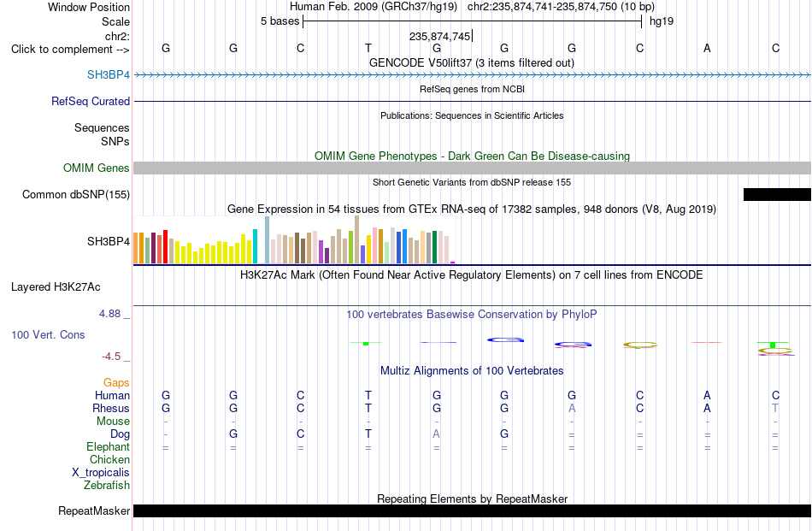Open the "RefSeq genes from NCBI" title
Image resolution: width=812 pixels, height=531 pixels.
click(472, 89)
